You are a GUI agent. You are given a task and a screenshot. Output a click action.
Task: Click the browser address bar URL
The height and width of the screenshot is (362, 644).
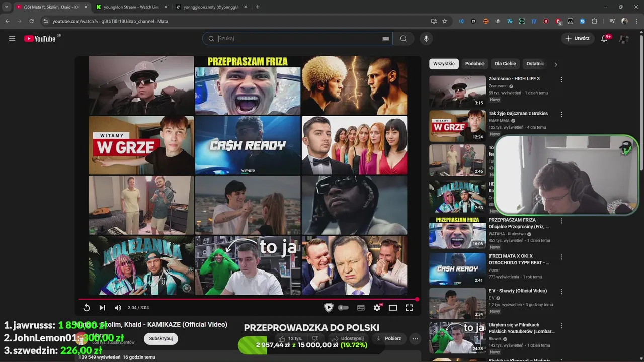coord(110,21)
